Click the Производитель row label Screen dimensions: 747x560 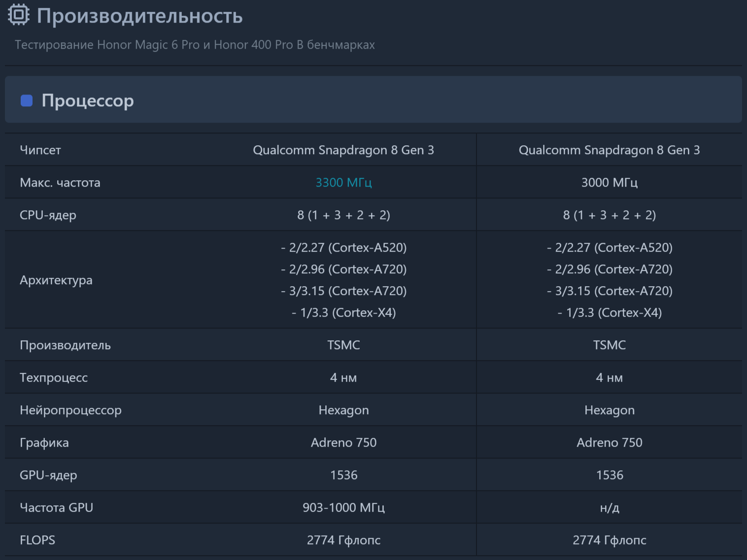click(x=65, y=345)
